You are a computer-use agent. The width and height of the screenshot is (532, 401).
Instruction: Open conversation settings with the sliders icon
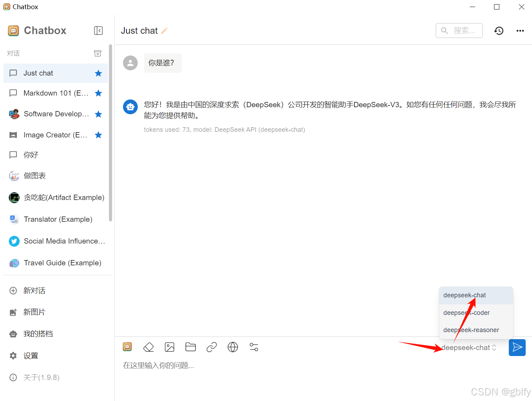[x=254, y=347]
